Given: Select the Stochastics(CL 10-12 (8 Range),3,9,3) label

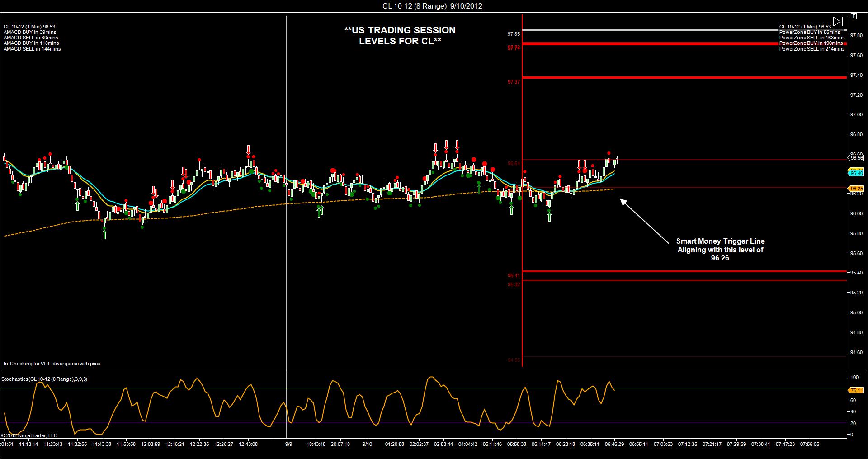Looking at the screenshot, I should pos(45,379).
